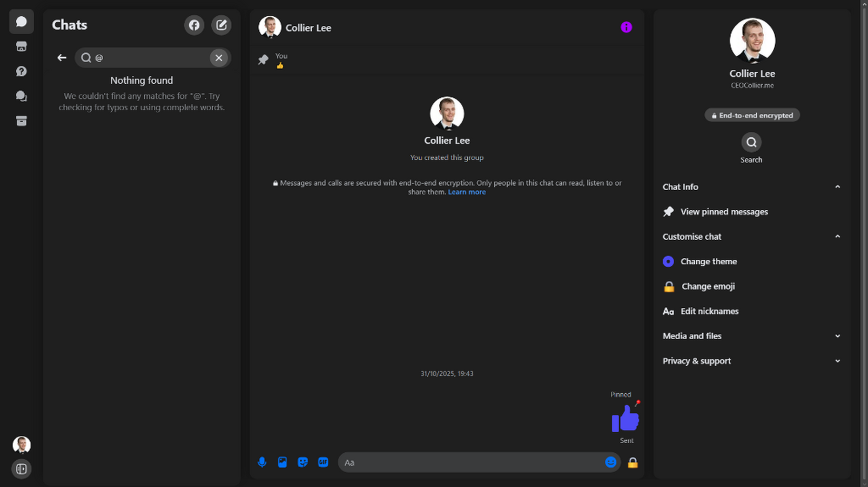This screenshot has height=487, width=868.
Task: Collapse Chat Info section
Action: [752, 187]
